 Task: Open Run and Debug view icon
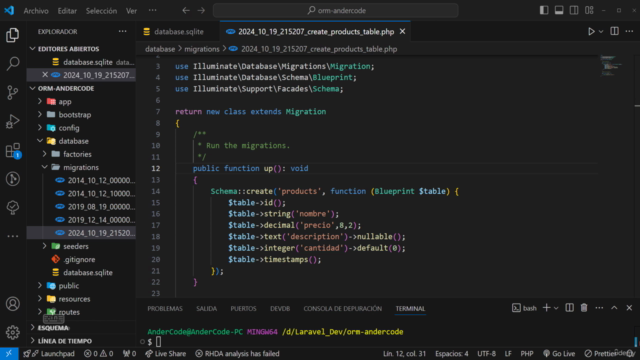point(13,121)
